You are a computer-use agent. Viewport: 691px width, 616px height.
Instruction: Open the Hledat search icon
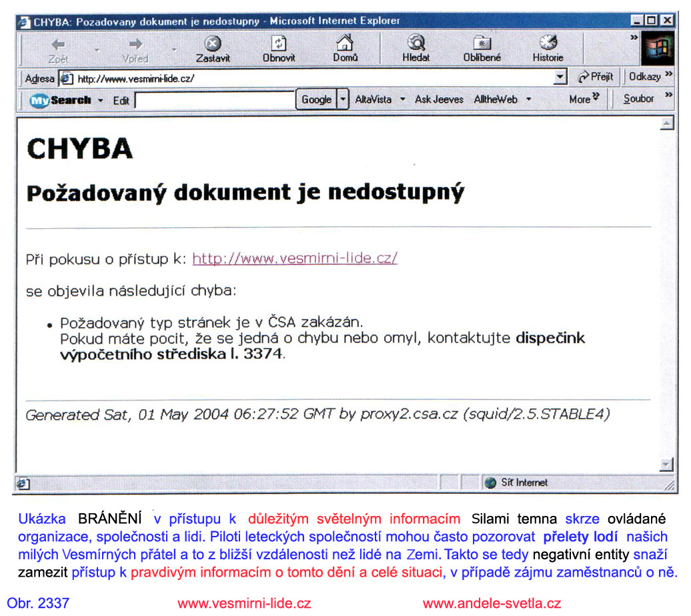pyautogui.click(x=416, y=44)
